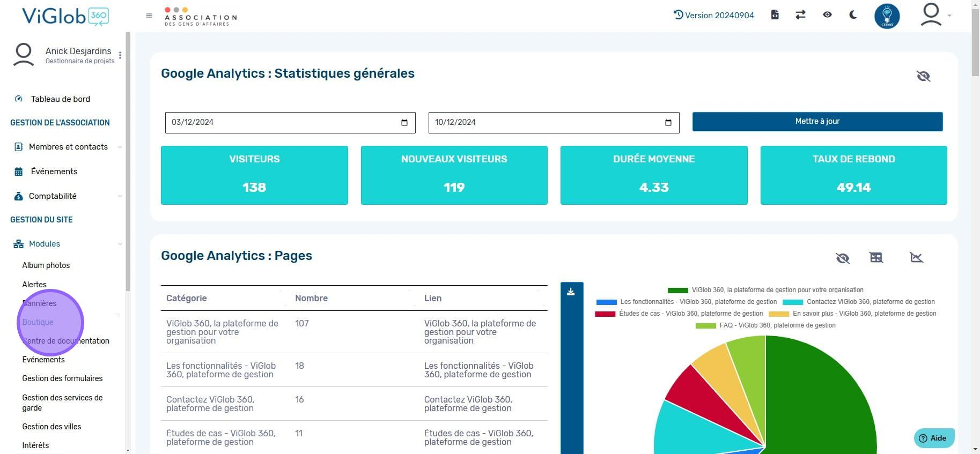
Task: Click the end date field 10/12/2024
Action: [554, 122]
